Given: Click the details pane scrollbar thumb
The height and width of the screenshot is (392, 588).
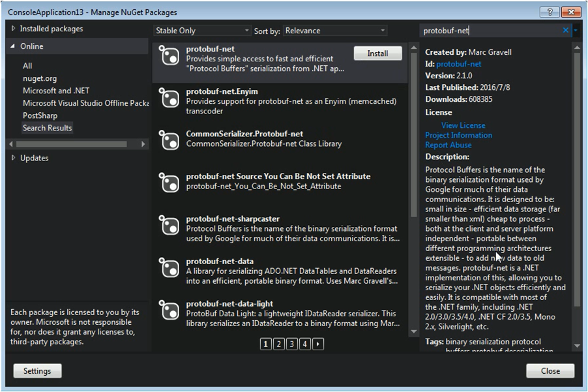Looking at the screenshot, I should pos(577,179).
